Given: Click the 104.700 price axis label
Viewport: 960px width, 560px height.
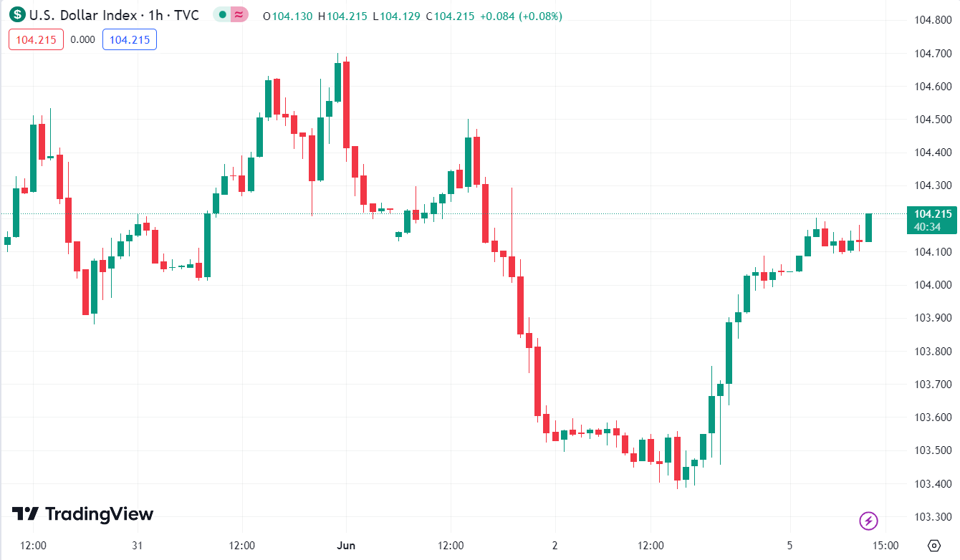Looking at the screenshot, I should 932,53.
